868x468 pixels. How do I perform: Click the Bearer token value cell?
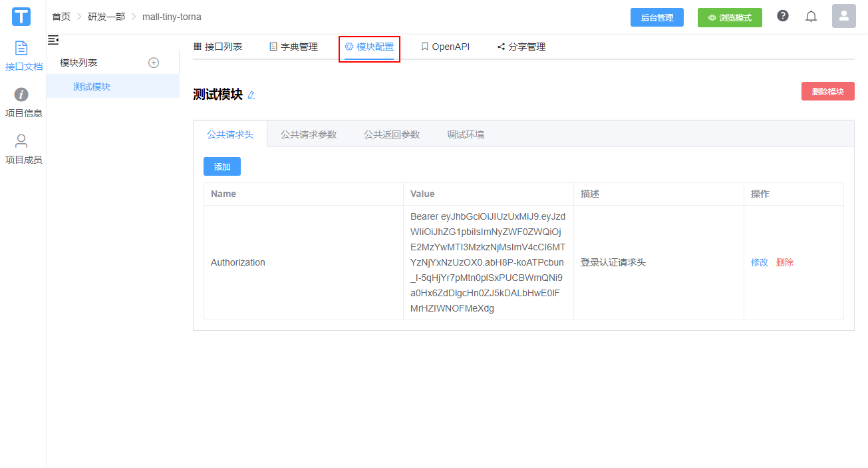(488, 262)
